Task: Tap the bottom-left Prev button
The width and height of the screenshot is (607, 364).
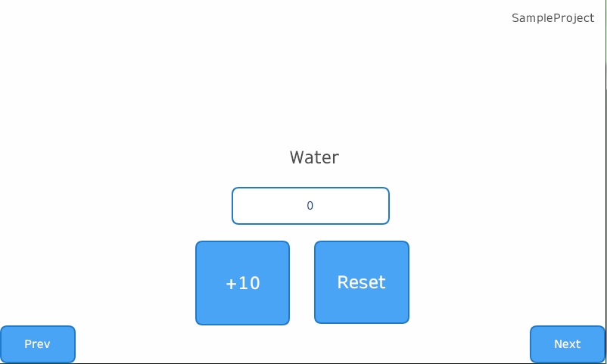Action: point(38,344)
